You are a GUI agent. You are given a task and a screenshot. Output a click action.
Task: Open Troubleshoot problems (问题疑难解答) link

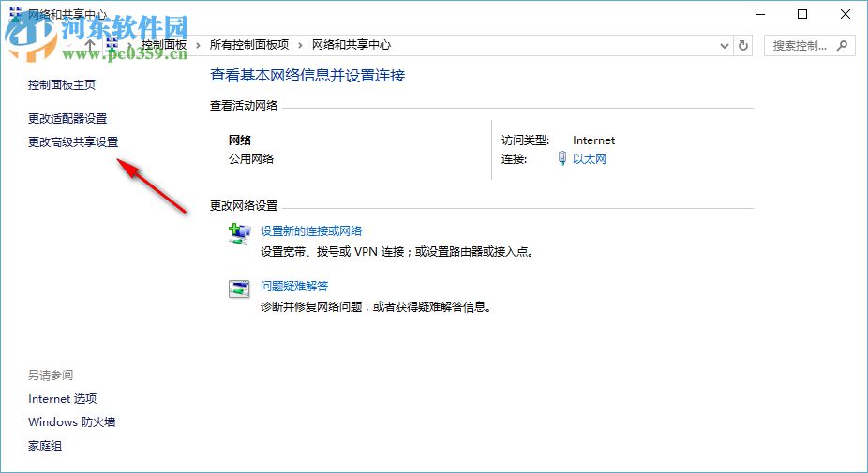tap(294, 286)
